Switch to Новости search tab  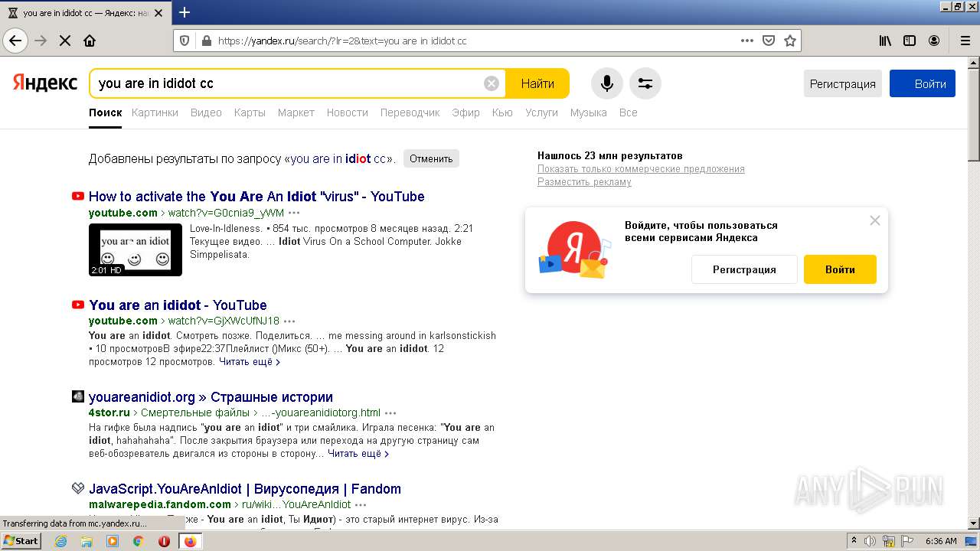click(348, 112)
